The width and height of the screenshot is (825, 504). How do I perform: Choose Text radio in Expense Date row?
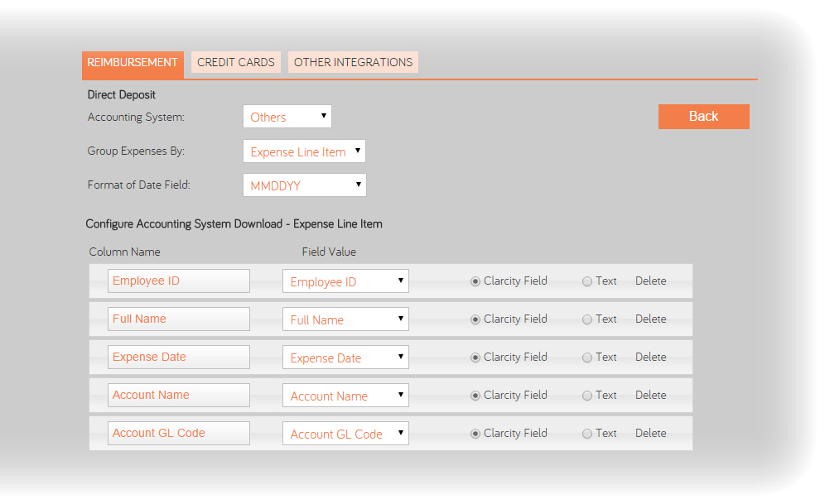(x=587, y=358)
